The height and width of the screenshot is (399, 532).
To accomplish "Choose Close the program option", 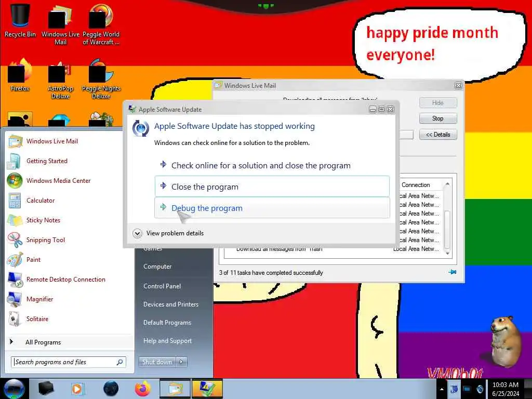I will 272,187.
